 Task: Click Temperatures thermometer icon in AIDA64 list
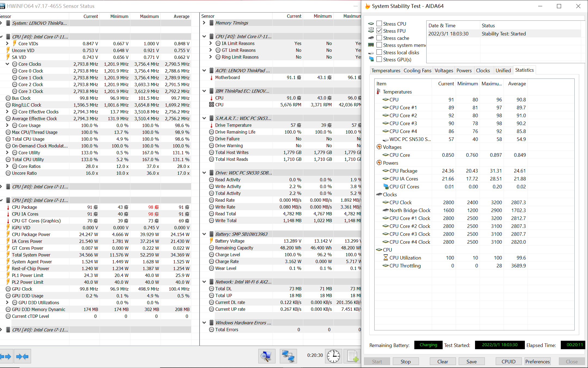[378, 92]
